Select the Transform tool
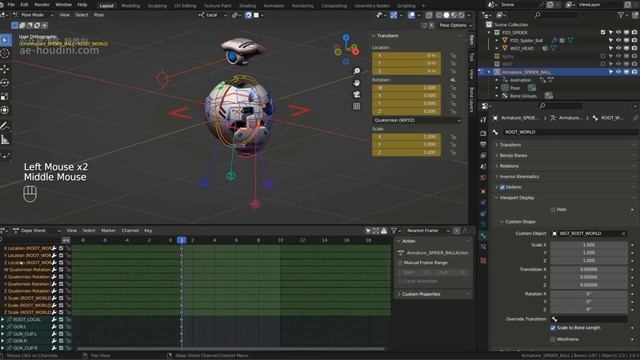Viewport: 640px width, 360px height. tap(5, 110)
